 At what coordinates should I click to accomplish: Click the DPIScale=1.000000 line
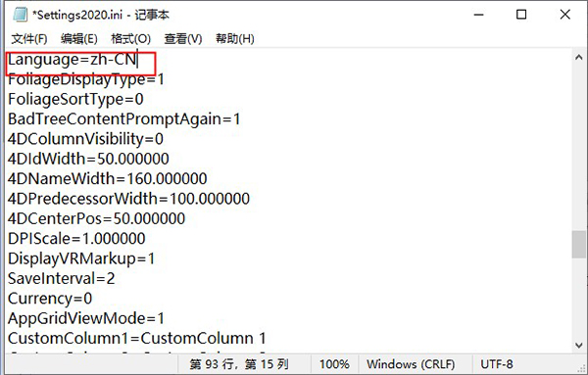[x=76, y=239]
